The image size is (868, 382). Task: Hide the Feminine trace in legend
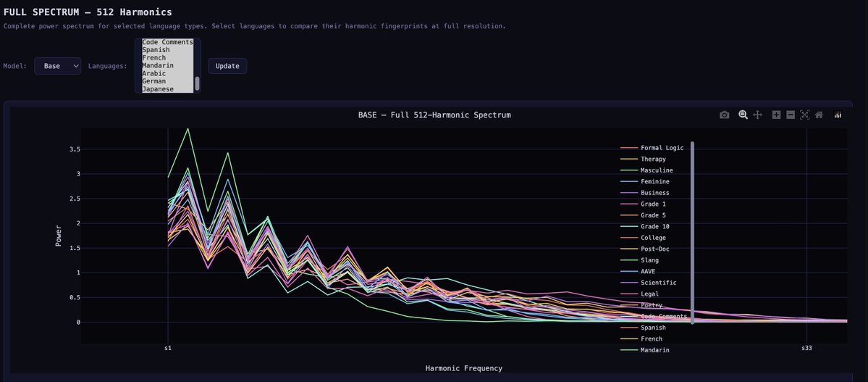[645, 181]
